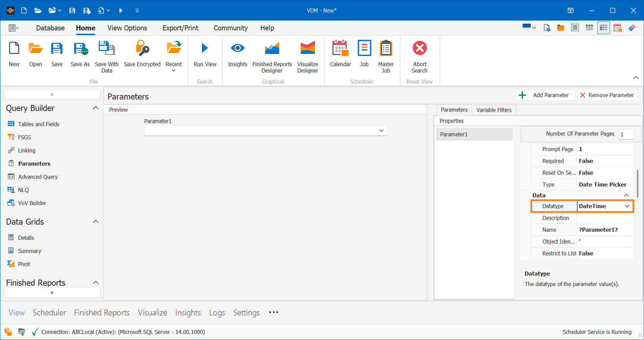Viewport: 644px width, 340px height.
Task: Open the Community ribbon tab
Action: pyautogui.click(x=231, y=28)
